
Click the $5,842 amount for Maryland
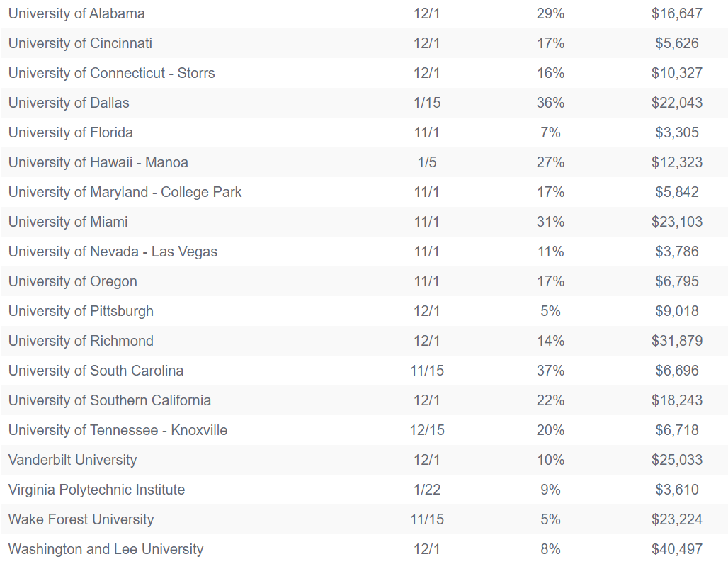(x=677, y=192)
